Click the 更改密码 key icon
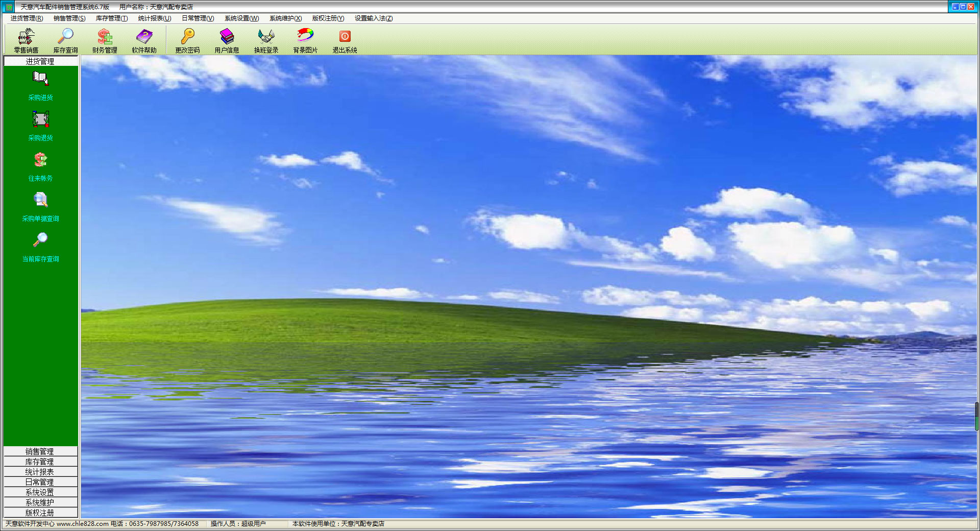Image resolution: width=980 pixels, height=531 pixels. [x=187, y=40]
